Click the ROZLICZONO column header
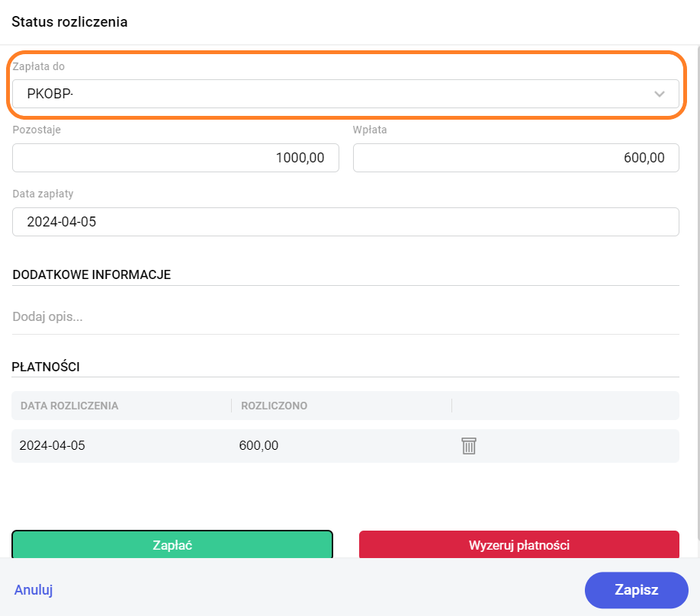700x616 pixels. click(274, 406)
